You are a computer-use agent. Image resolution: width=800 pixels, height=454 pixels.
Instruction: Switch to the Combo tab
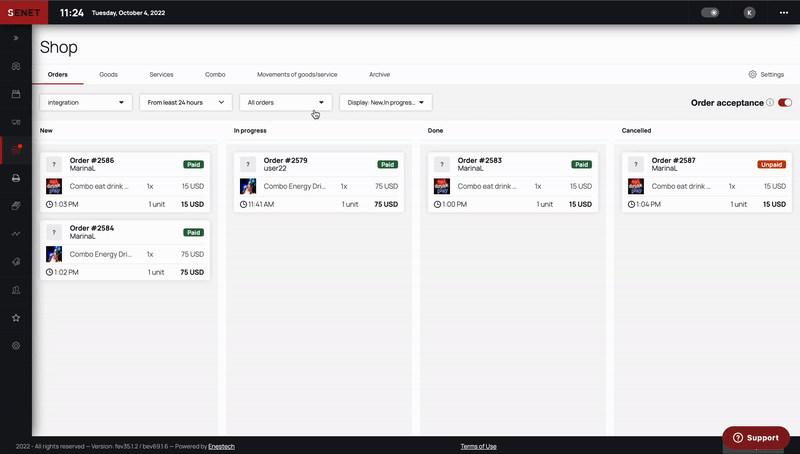tap(215, 74)
